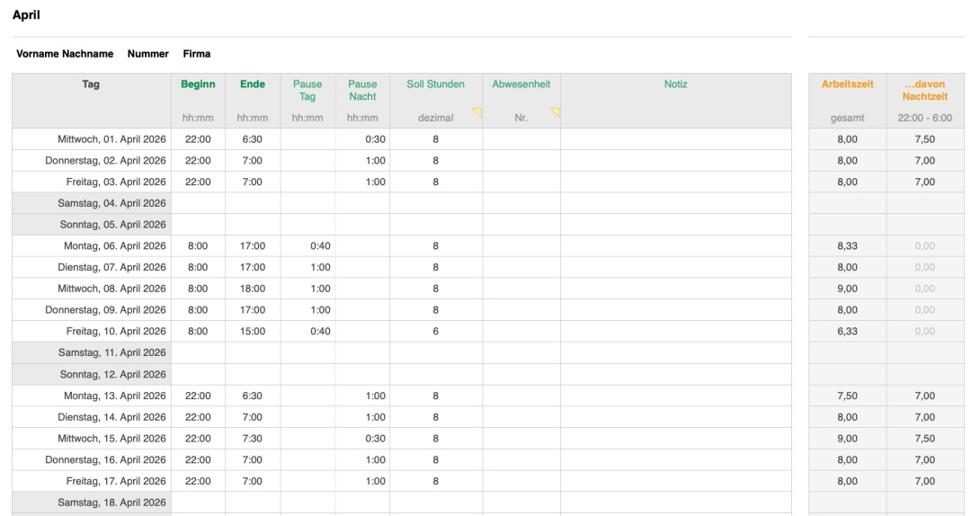Click the yellow comment marker in Soll Stunden header
This screenshot has height=516, width=980.
coord(477,112)
